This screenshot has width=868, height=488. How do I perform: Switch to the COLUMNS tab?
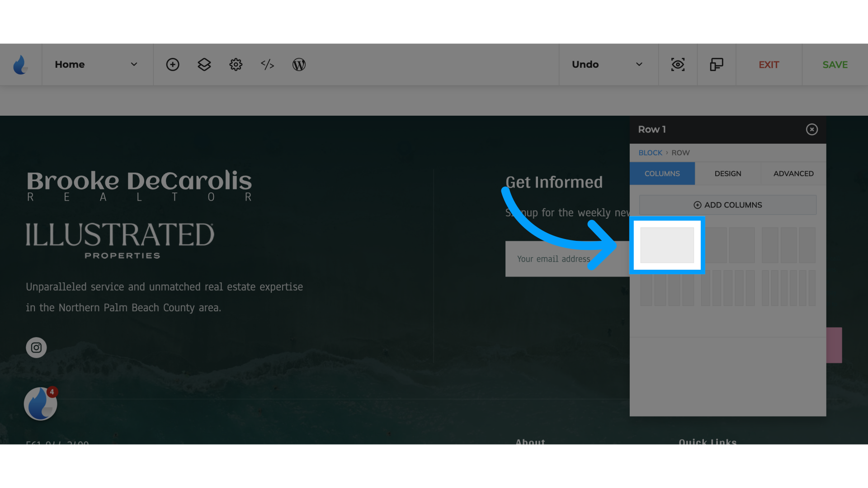point(662,174)
